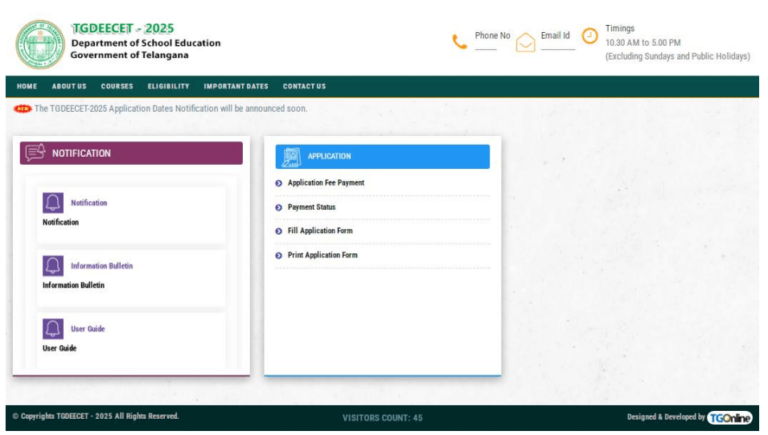The height and width of the screenshot is (435, 768).
Task: Click the purple NOTIFICATION panel header
Action: [x=131, y=153]
